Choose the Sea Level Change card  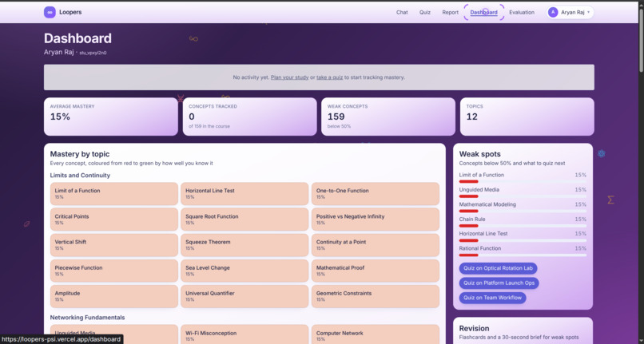(244, 271)
